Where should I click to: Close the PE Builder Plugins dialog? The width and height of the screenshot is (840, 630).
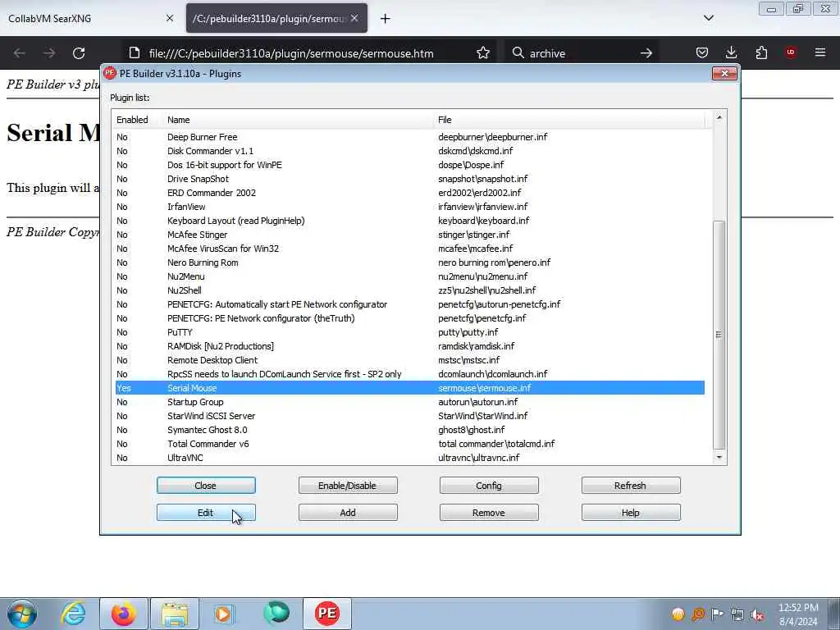[x=724, y=73]
